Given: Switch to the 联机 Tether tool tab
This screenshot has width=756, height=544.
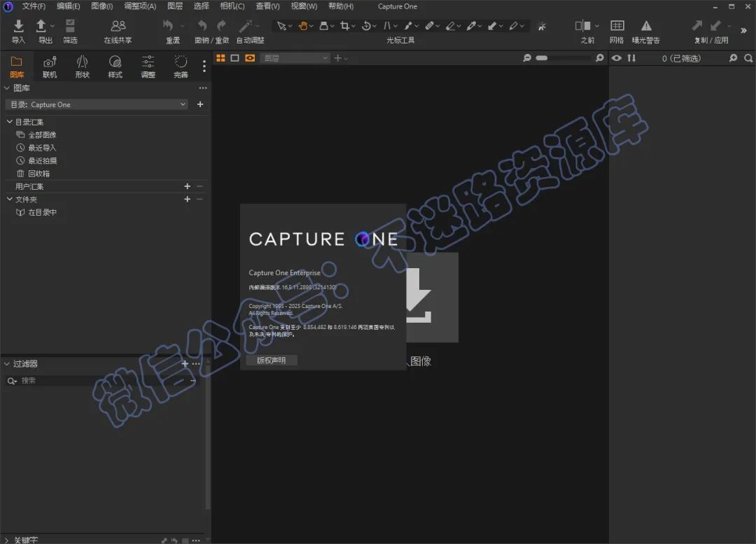Looking at the screenshot, I should tap(50, 67).
